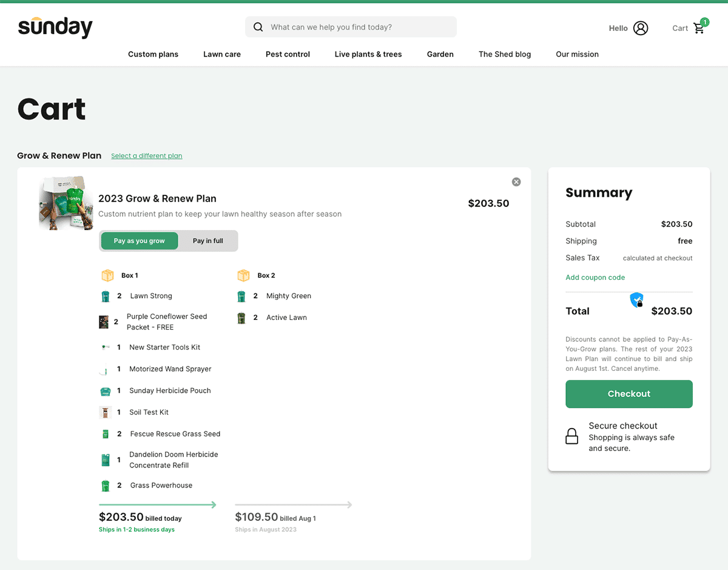Click the Fescue Rescue Grass Seed icon
The height and width of the screenshot is (570, 728).
click(105, 434)
